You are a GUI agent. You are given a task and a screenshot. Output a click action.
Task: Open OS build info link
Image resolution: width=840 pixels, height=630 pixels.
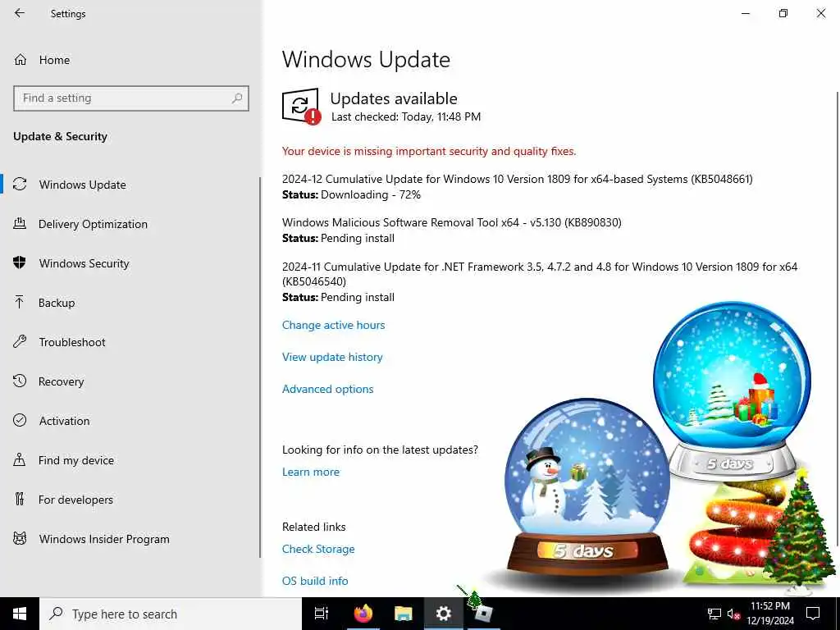(x=315, y=581)
